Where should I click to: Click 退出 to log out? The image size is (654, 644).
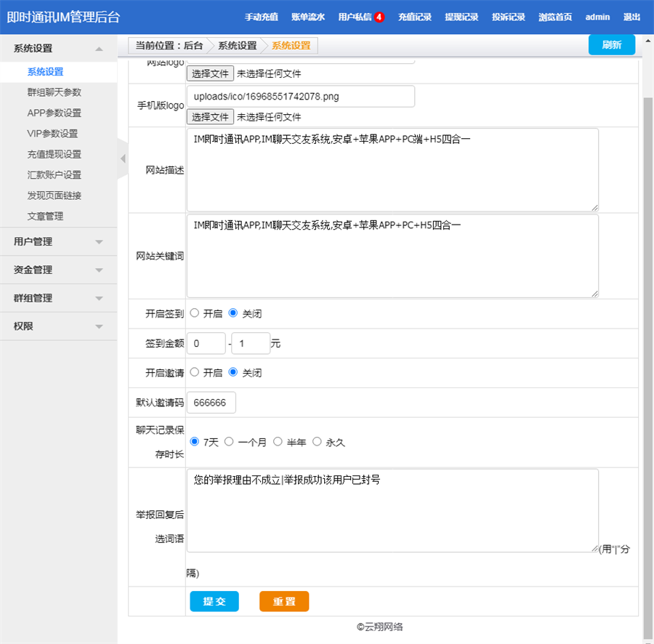click(x=631, y=17)
